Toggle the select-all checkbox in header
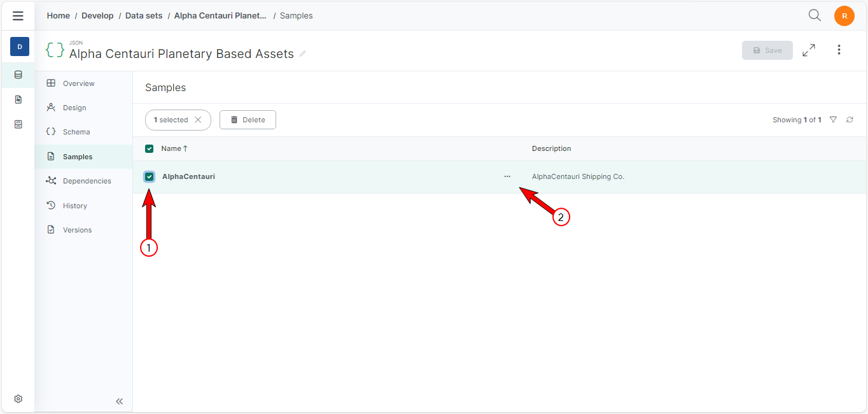Screen dimensions: 868x414 tap(150, 148)
